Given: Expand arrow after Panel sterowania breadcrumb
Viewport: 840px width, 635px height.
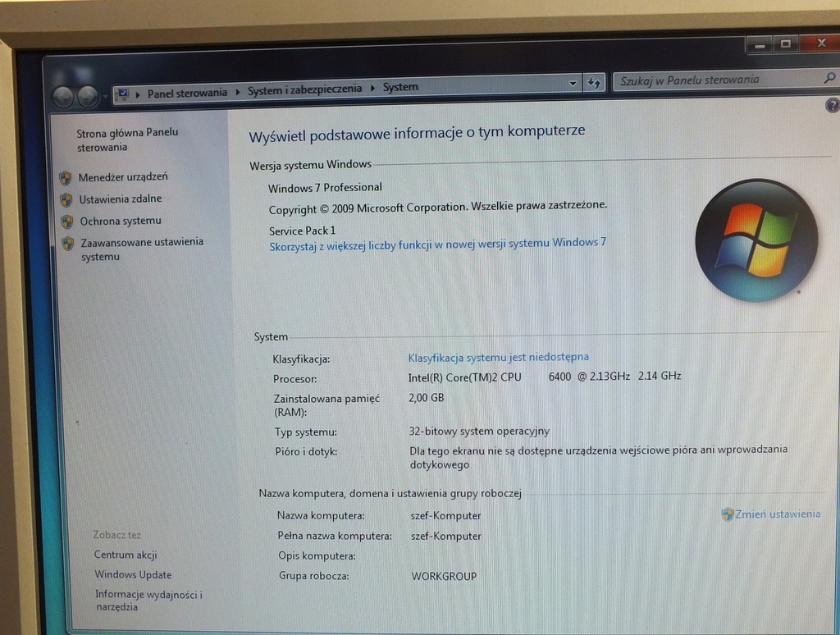Looking at the screenshot, I should [237, 92].
